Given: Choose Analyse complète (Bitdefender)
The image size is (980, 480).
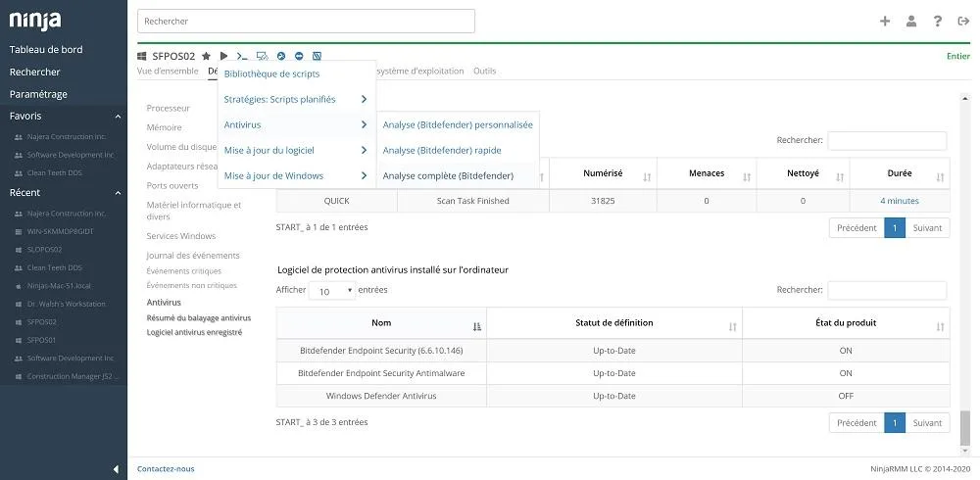Looking at the screenshot, I should [x=448, y=176].
